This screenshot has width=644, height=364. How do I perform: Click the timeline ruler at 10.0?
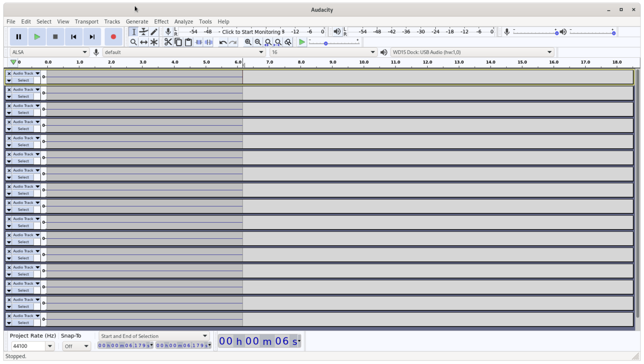coord(364,62)
